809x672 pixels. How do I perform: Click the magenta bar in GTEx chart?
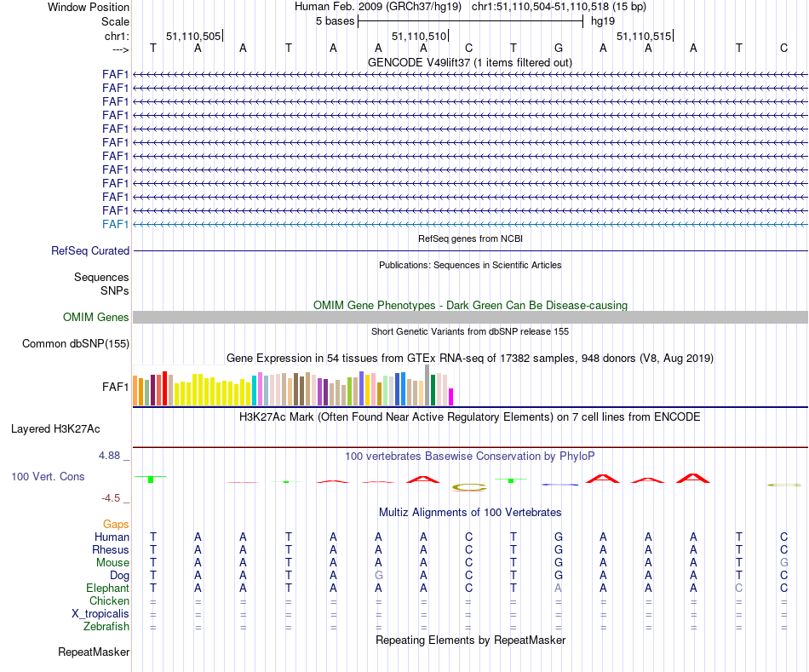pos(451,396)
